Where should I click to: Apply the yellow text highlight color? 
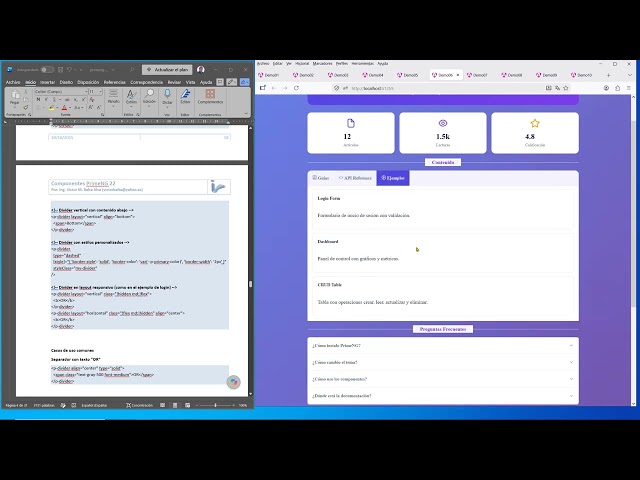pos(51,108)
